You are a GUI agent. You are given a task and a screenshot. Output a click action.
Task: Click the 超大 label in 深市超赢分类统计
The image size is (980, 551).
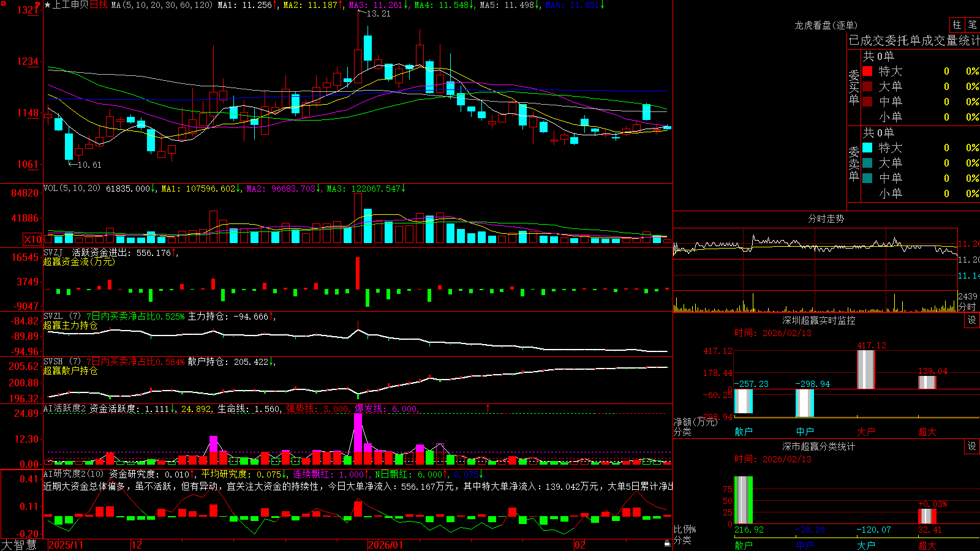coord(927,545)
